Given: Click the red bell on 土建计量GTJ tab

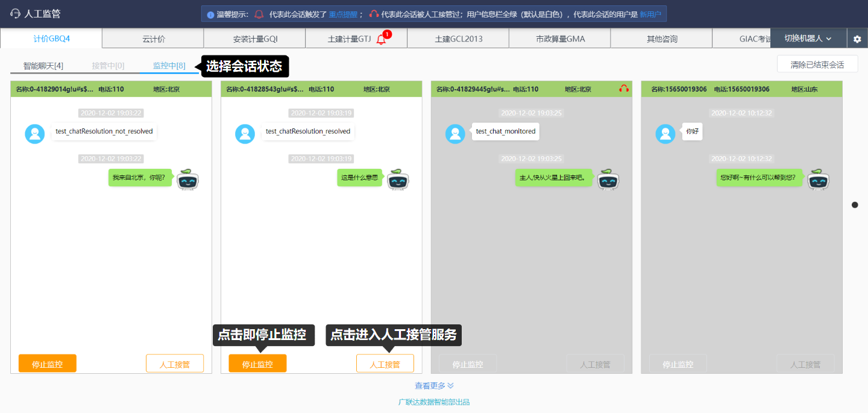Looking at the screenshot, I should [381, 39].
